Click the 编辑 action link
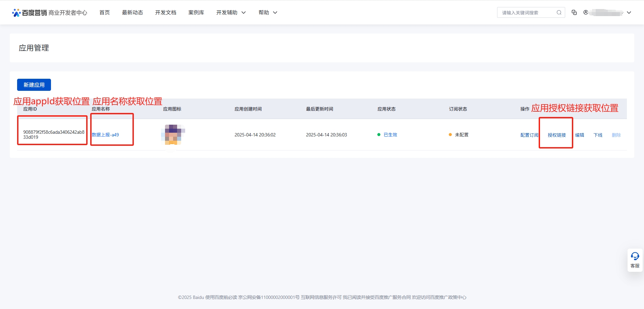644x309 pixels. tap(580, 135)
